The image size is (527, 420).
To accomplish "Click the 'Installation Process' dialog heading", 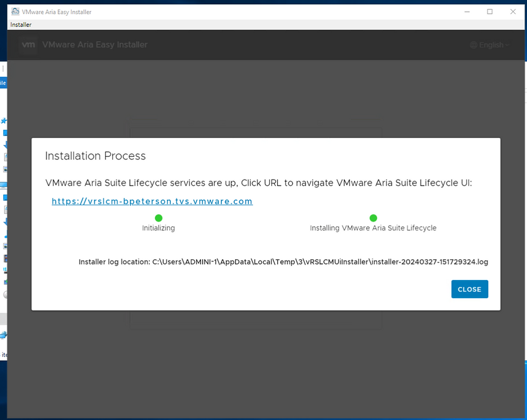I will (x=96, y=156).
